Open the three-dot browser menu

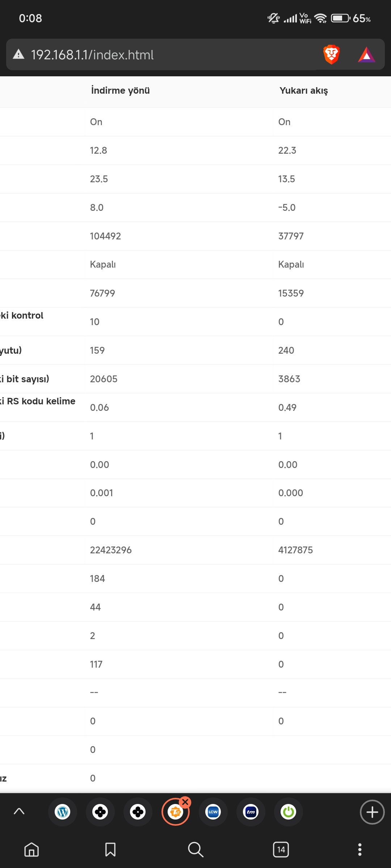[360, 850]
